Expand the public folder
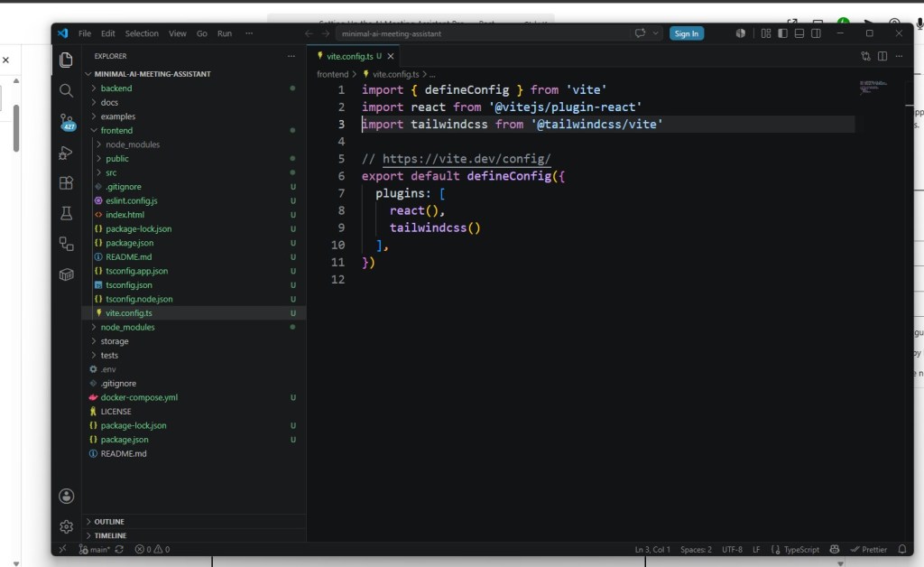The image size is (924, 567). click(116, 159)
